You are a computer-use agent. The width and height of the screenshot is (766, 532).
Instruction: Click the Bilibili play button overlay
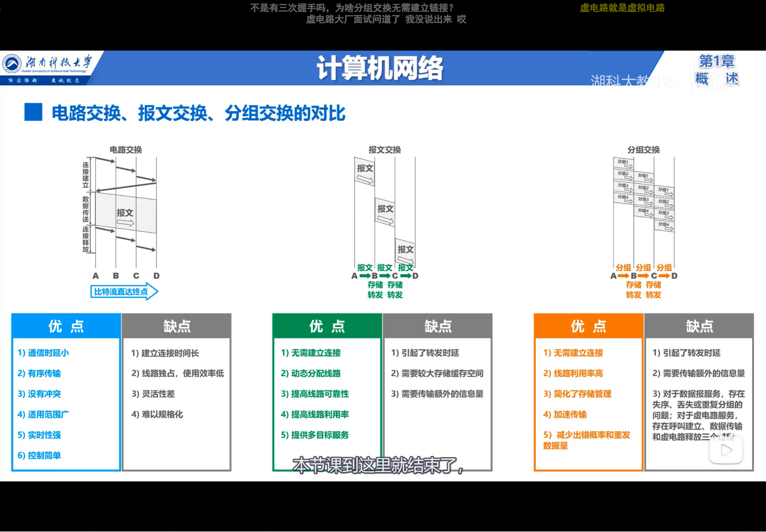(x=726, y=450)
